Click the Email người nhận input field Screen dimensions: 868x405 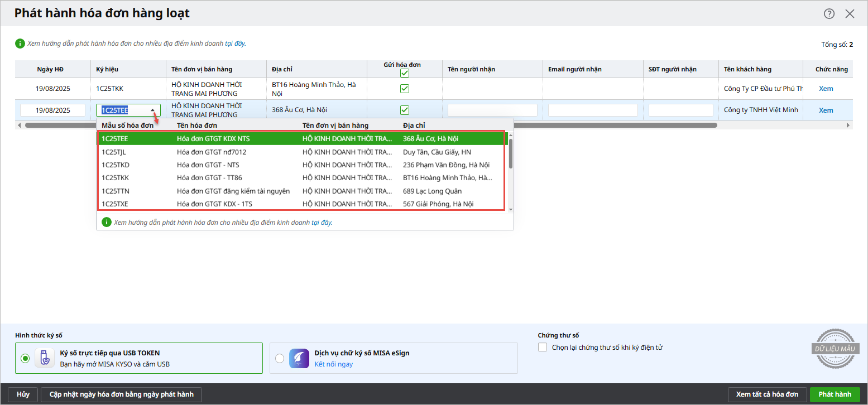[593, 110]
